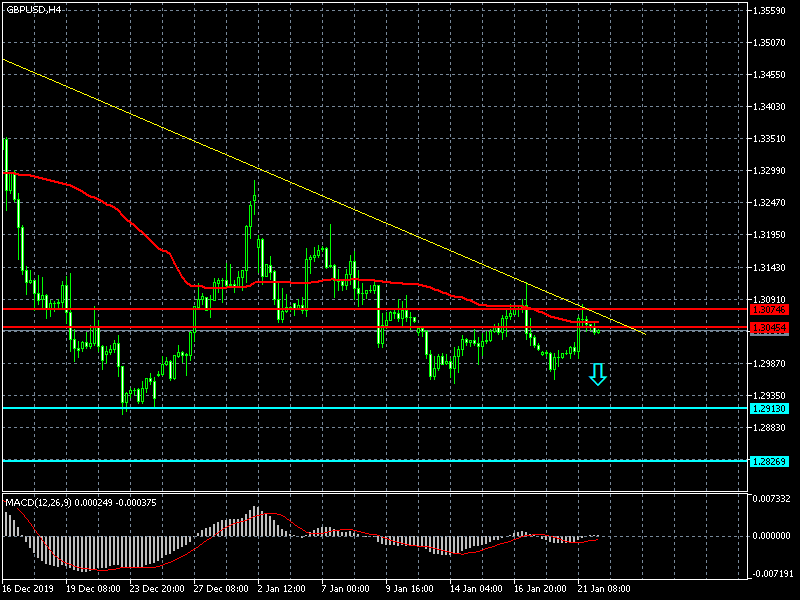Click the 1.29870 price scale value
The image size is (800, 600).
(772, 364)
